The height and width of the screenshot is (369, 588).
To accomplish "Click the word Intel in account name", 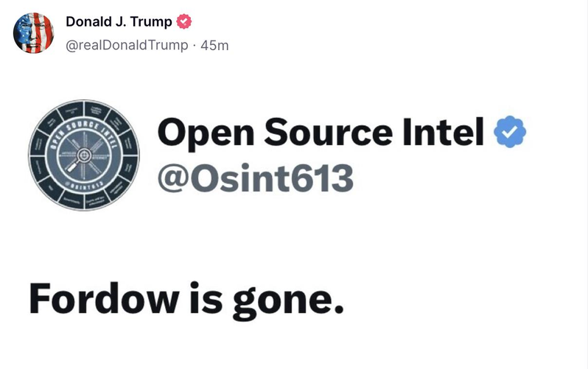I will [444, 132].
